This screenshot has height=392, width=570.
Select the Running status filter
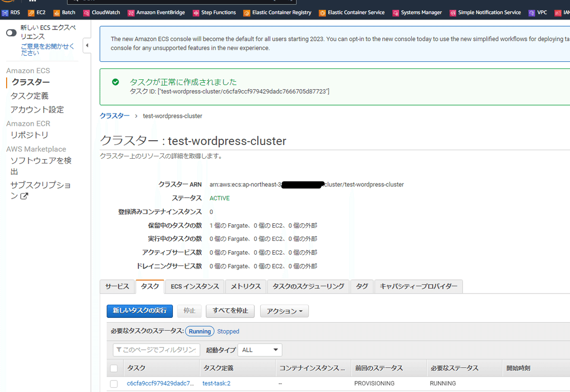pyautogui.click(x=200, y=331)
